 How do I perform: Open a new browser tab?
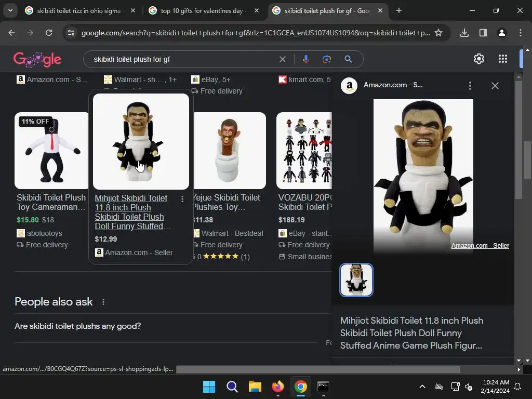(x=399, y=11)
